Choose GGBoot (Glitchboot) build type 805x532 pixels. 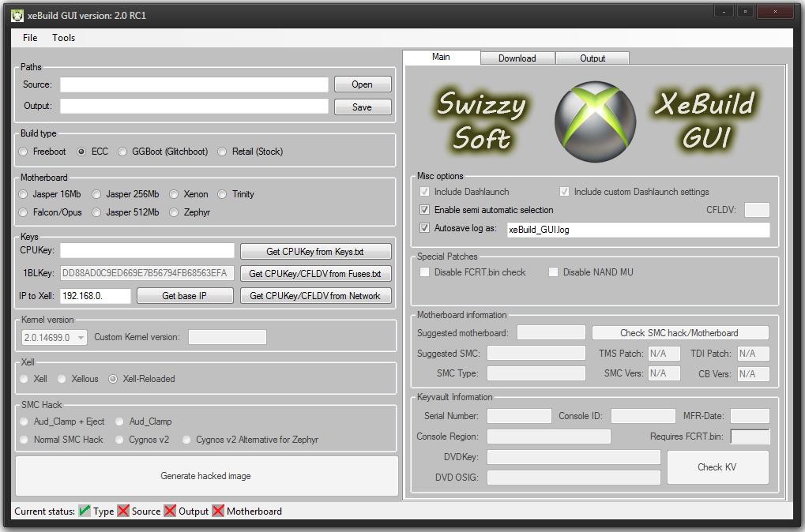click(x=122, y=152)
